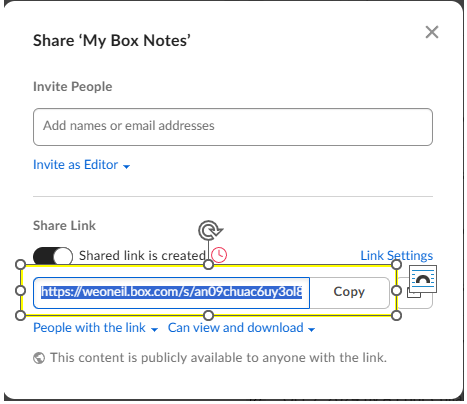
Task: Click the top-right corner selection handle
Action: click(396, 265)
